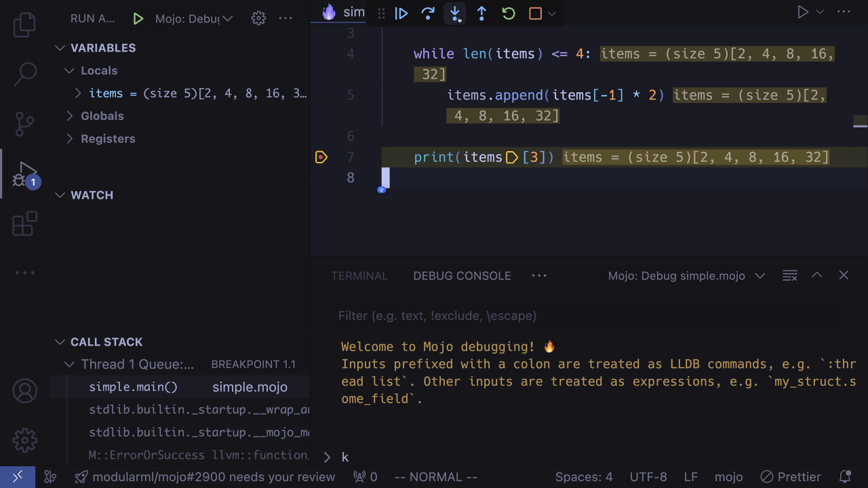This screenshot has height=488, width=868.
Task: Open editor more actions menu
Action: click(844, 12)
